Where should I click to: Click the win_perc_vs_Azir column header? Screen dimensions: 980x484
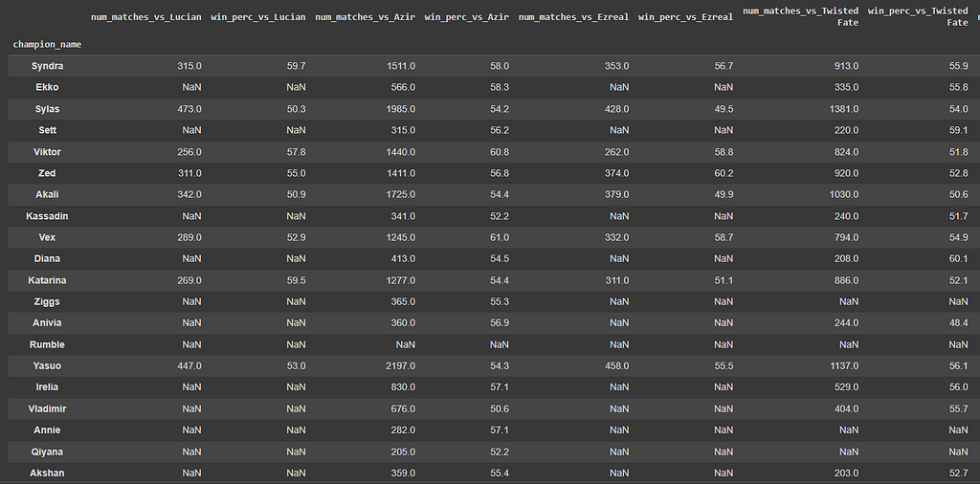467,17
